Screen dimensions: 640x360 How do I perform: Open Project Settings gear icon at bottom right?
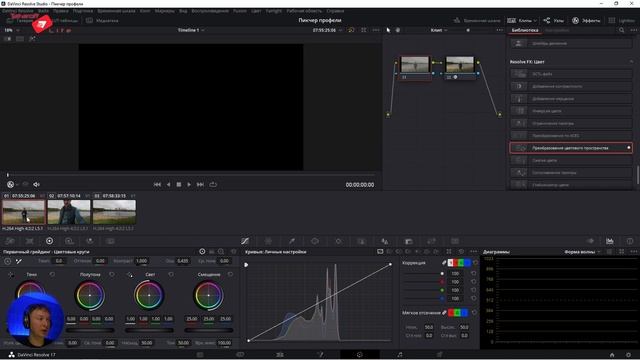click(x=628, y=355)
